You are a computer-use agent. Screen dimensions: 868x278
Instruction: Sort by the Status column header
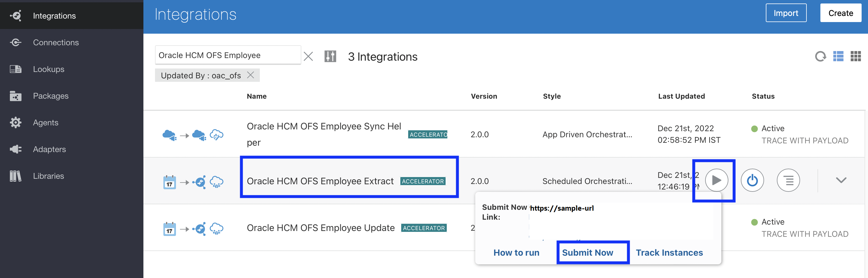(763, 96)
